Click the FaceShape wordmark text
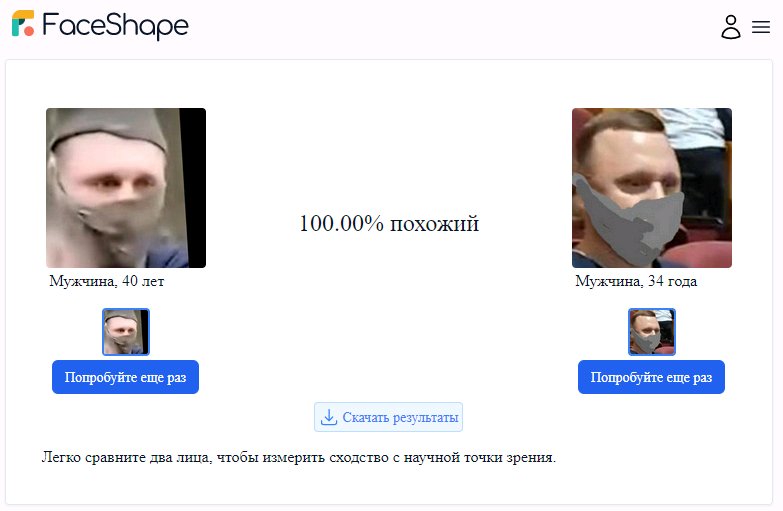This screenshot has width=783, height=511. pos(115,25)
